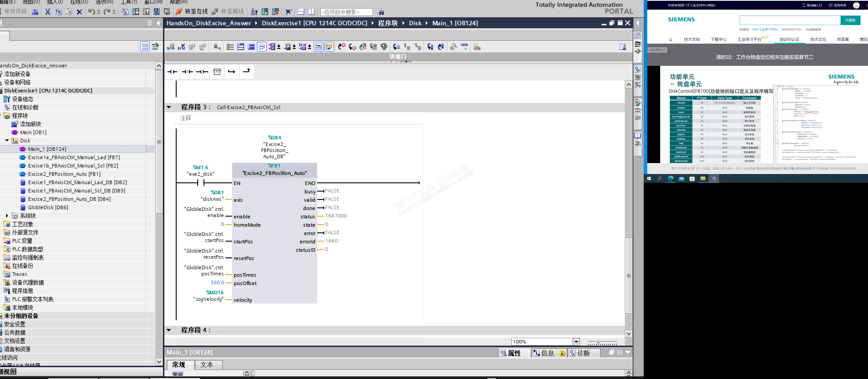868x379 pixels.
Task: Switch to the 文本 tab
Action: (x=206, y=365)
